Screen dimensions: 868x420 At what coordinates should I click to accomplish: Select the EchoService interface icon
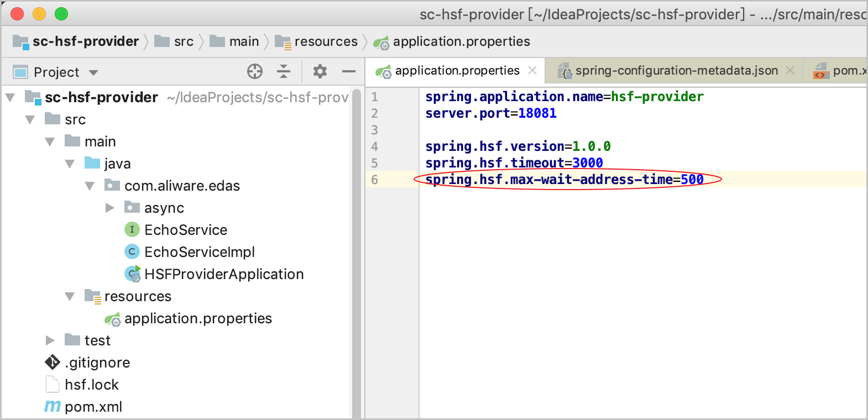coord(132,229)
